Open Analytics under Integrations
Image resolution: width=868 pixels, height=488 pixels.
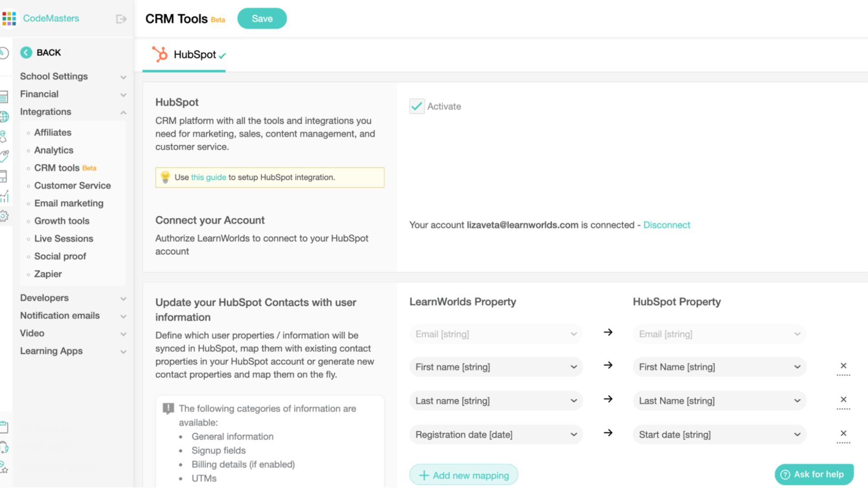(54, 150)
